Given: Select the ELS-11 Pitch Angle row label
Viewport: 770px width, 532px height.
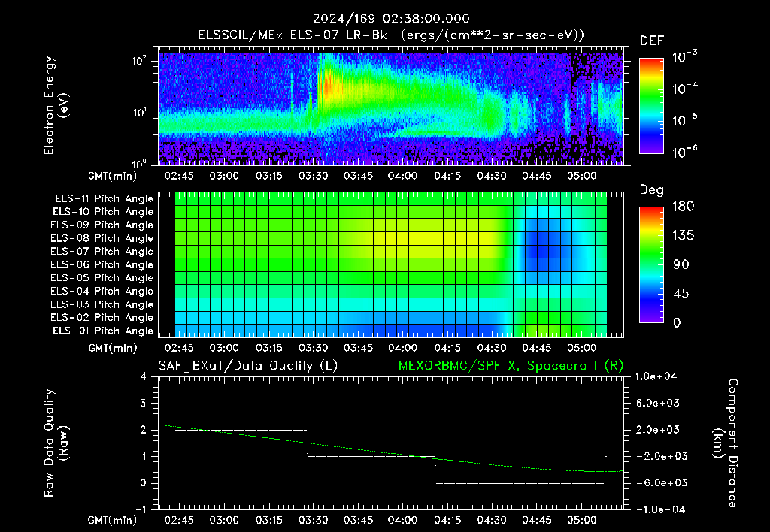Looking at the screenshot, I should [x=104, y=199].
